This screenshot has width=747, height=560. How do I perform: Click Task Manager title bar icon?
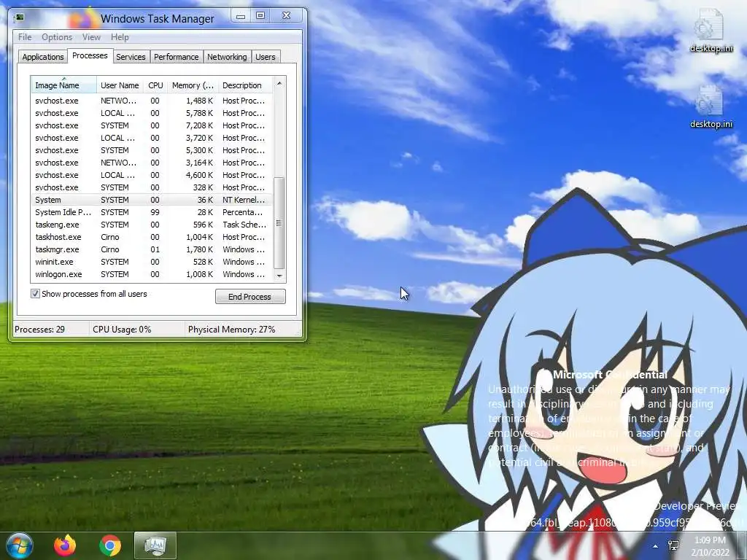20,17
